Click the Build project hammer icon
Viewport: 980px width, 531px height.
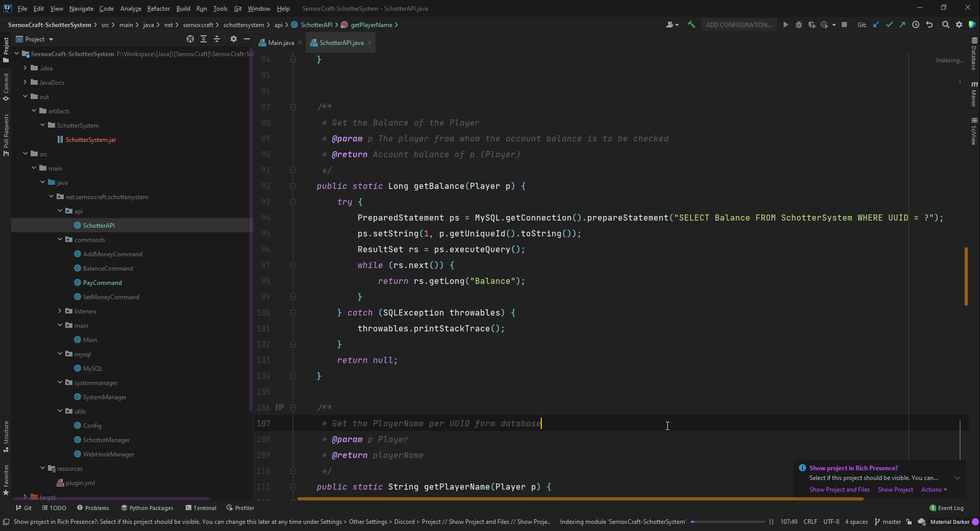691,25
